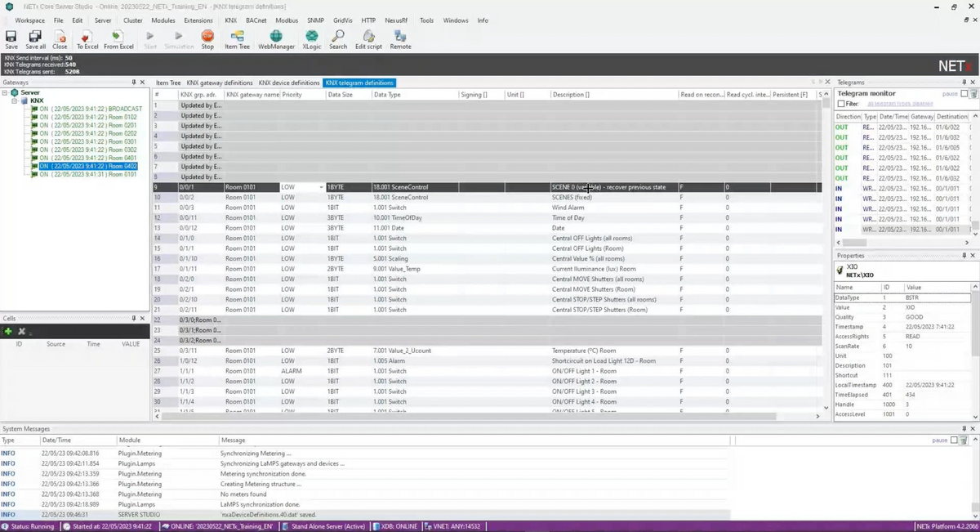Viewport: 980px width, 532px height.
Task: Switch to KNX device definitions tab
Action: point(289,83)
